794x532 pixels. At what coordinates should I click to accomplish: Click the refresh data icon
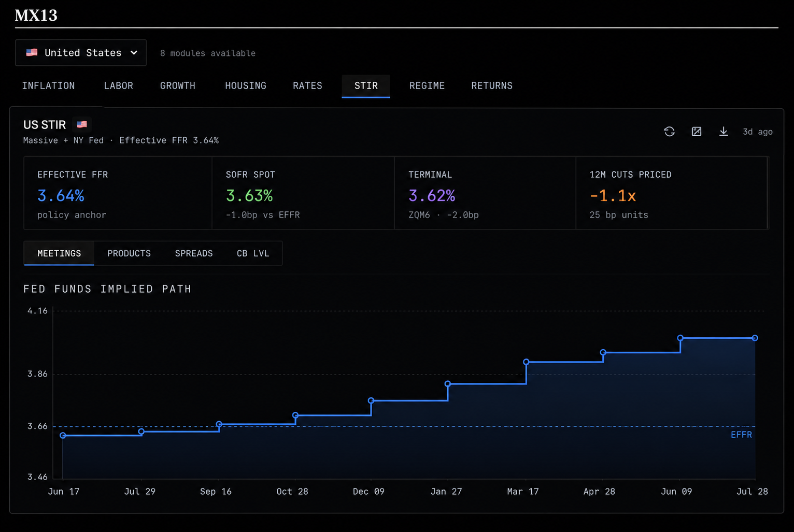(x=669, y=132)
